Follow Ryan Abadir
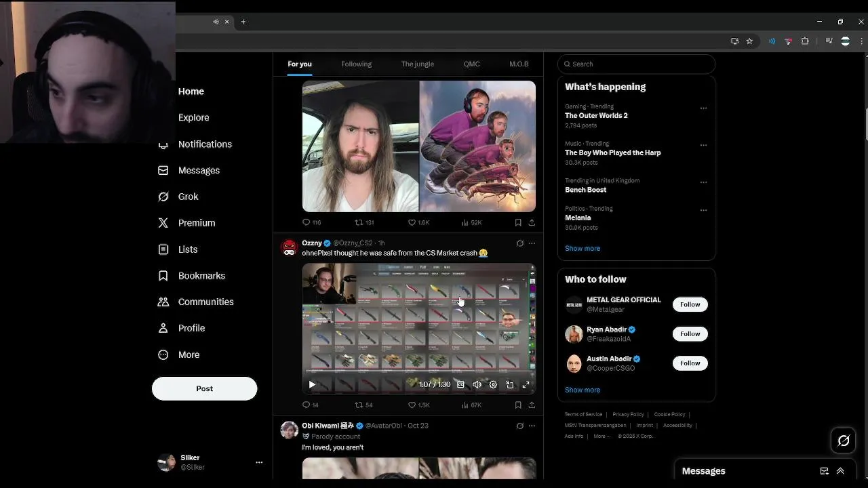Screen dimensions: 868x488 tap(690, 333)
